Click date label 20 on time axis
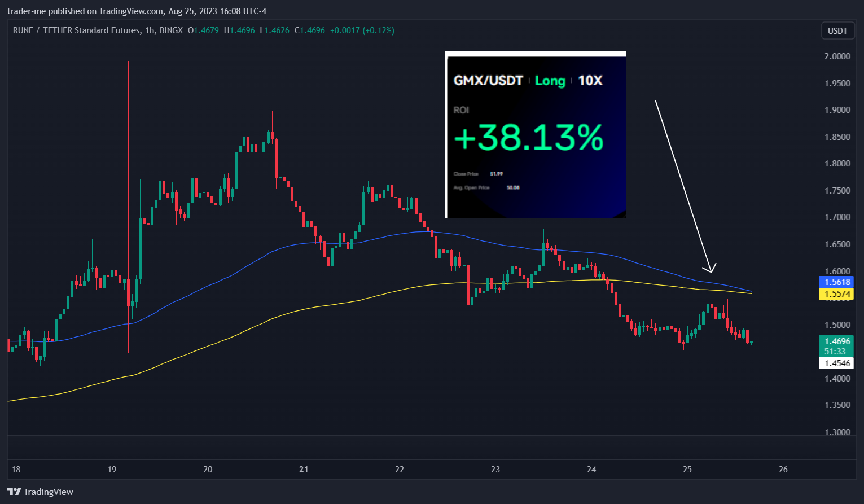 pos(208,469)
